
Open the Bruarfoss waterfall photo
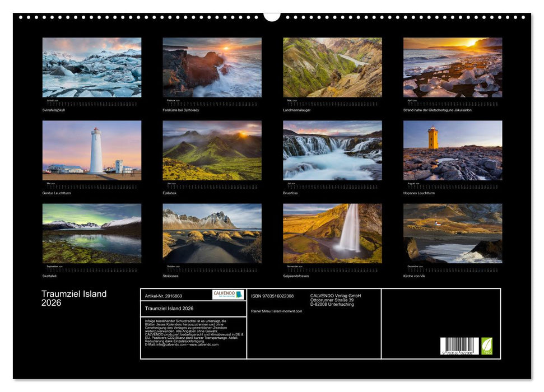(332, 151)
